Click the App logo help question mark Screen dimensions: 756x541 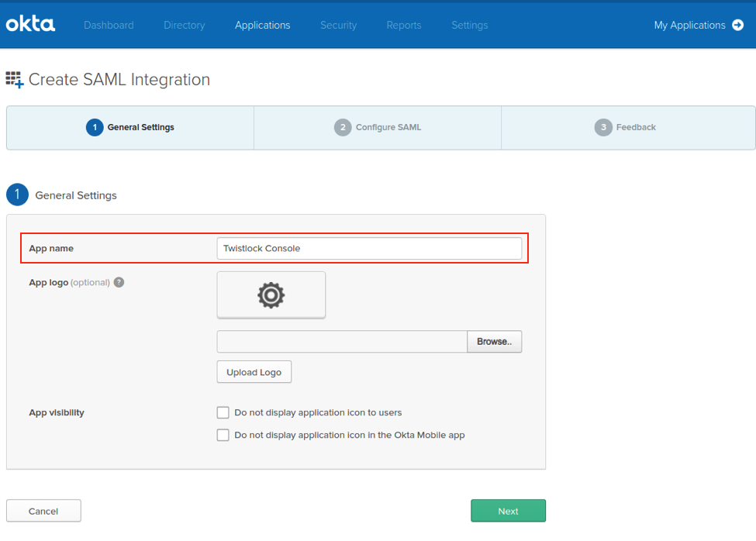point(119,282)
